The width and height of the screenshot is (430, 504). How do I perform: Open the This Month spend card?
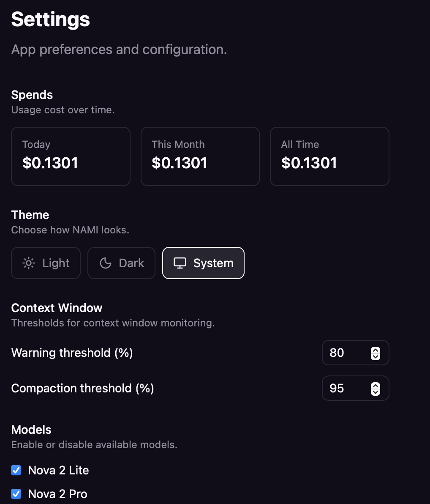200,156
